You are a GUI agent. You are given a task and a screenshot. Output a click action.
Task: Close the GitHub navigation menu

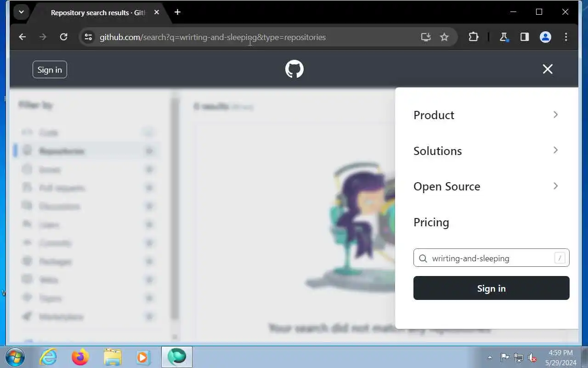point(548,69)
